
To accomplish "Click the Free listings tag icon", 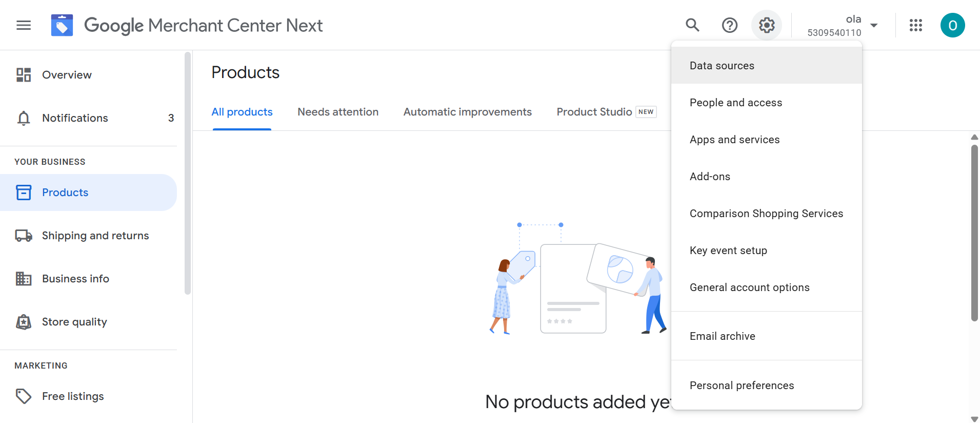I will (24, 396).
